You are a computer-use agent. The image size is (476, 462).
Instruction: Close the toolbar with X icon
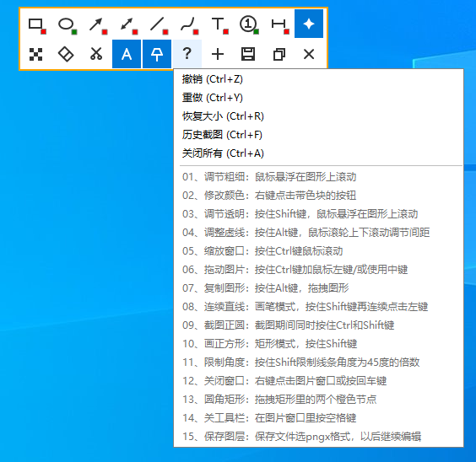point(309,54)
